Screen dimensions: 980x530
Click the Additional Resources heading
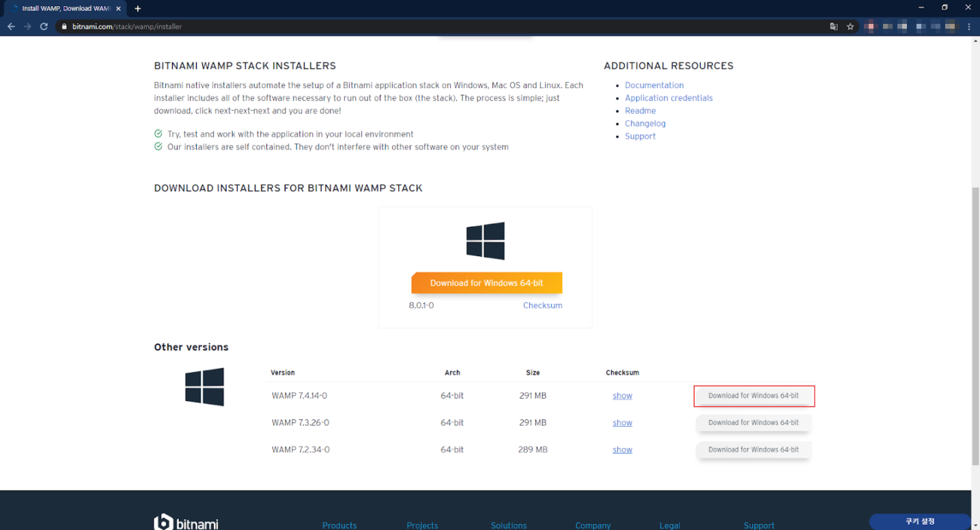(x=669, y=66)
